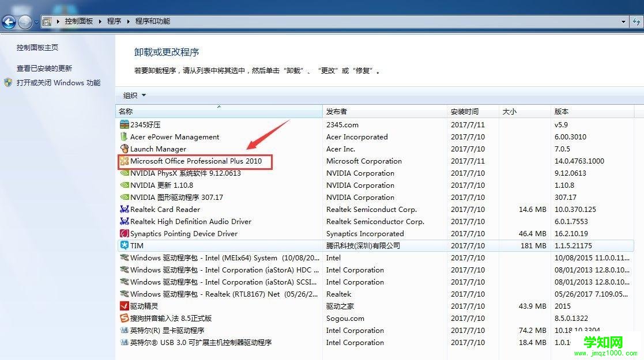The width and height of the screenshot is (644, 360).
Task: Click publisher 腾讯科技(深圳)有限公司 cell
Action: (x=363, y=245)
